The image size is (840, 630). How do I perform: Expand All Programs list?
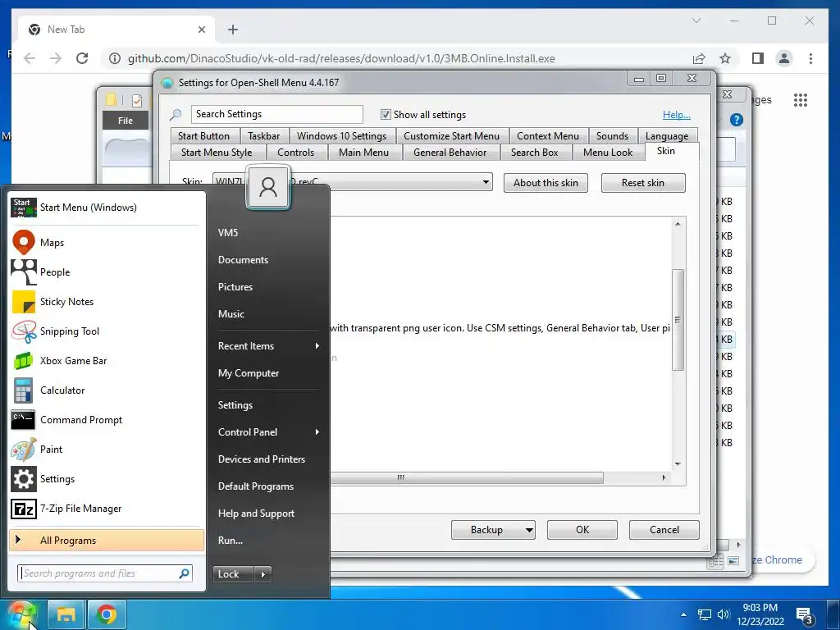point(107,540)
